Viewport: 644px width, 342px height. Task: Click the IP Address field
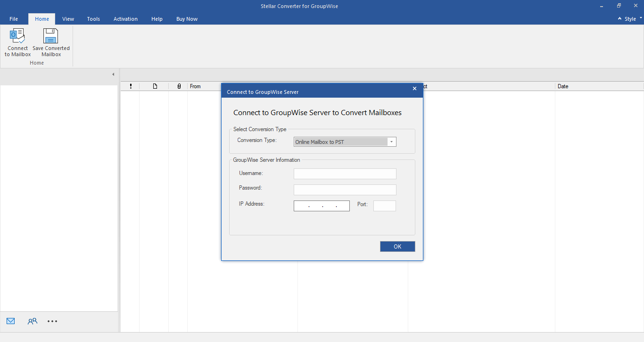click(x=322, y=206)
